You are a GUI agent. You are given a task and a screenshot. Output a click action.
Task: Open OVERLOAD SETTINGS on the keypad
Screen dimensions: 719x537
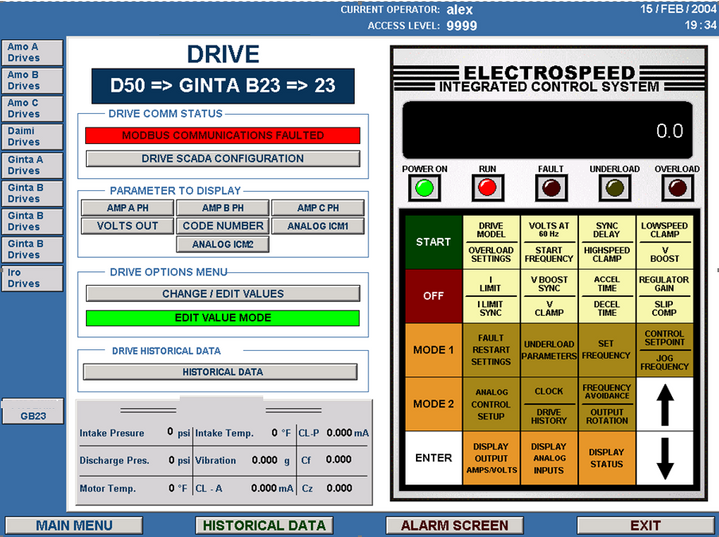click(491, 255)
